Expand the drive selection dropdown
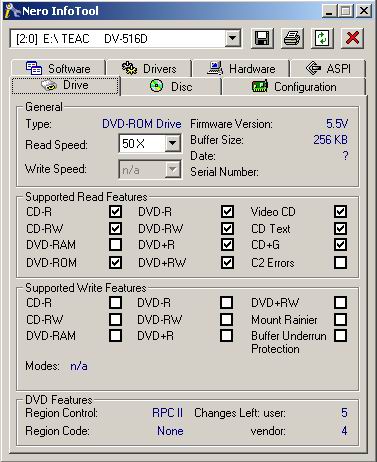The height and width of the screenshot is (462, 377). pyautogui.click(x=233, y=39)
